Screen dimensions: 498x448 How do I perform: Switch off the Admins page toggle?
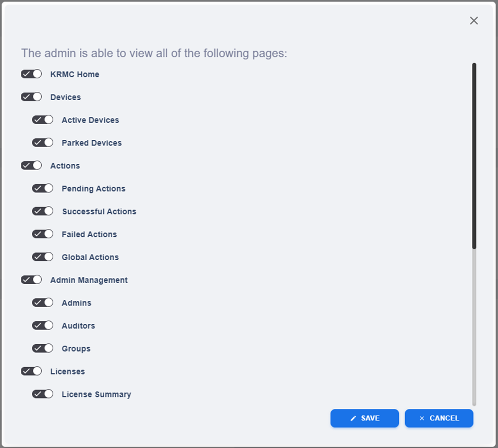[43, 303]
